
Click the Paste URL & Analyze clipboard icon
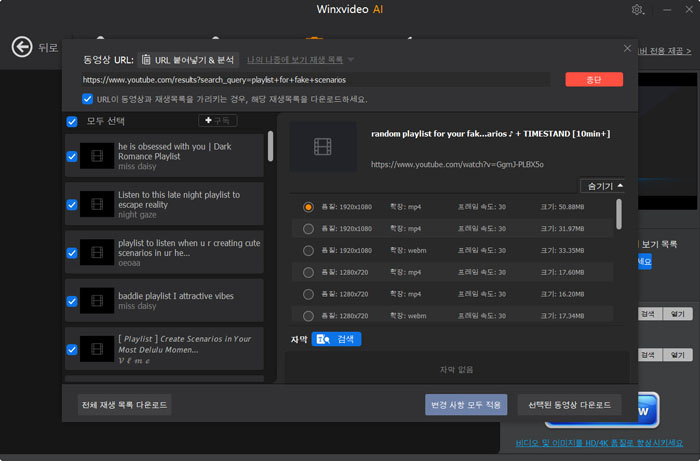pyautogui.click(x=147, y=60)
